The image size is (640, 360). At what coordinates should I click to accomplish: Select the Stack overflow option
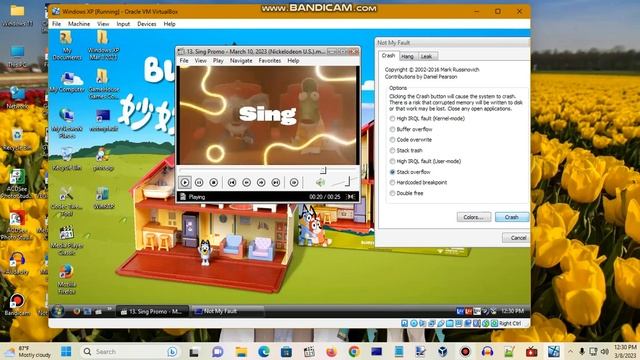click(410, 172)
